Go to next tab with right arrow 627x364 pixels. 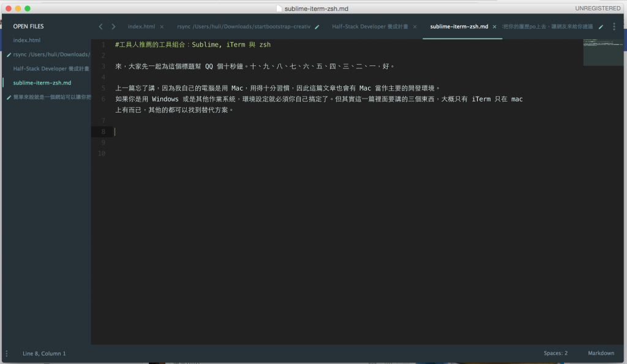click(113, 26)
